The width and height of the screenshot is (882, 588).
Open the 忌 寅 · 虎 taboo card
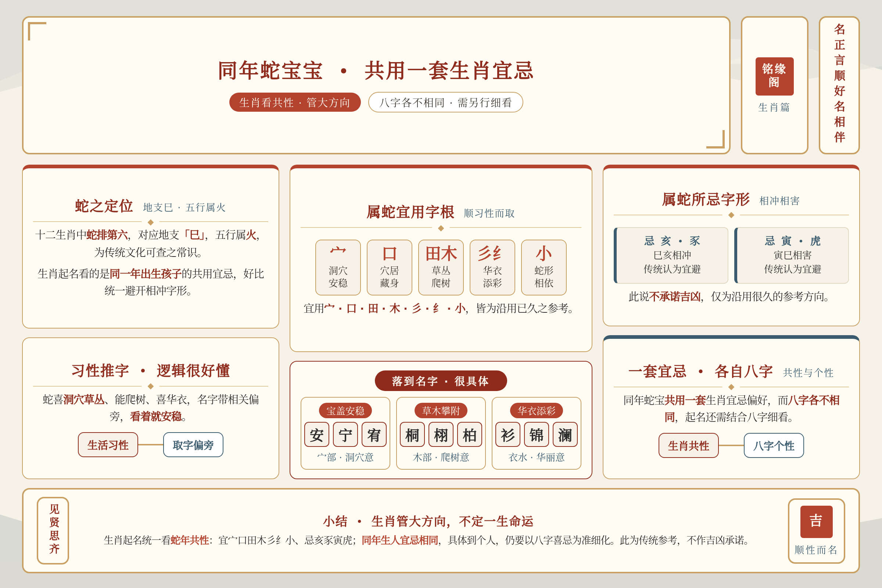tap(791, 255)
